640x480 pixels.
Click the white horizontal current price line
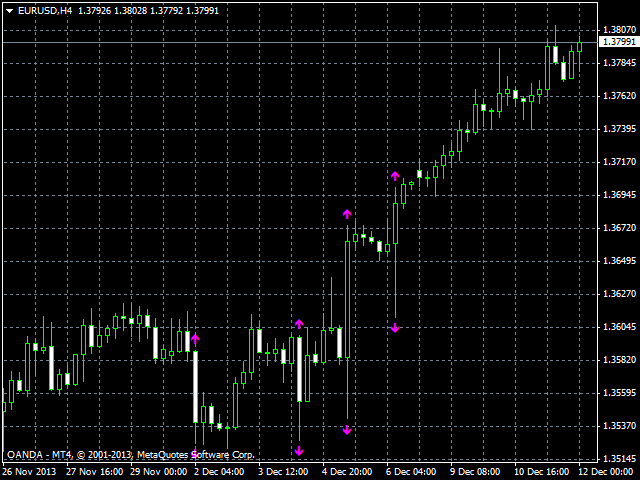[x=300, y=42]
